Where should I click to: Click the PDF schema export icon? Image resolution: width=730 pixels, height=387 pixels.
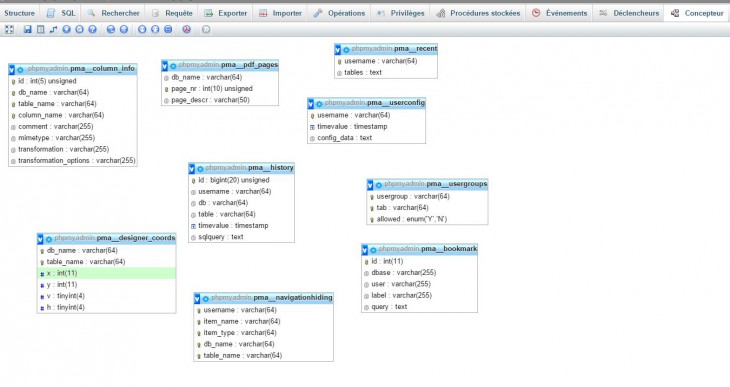187,29
